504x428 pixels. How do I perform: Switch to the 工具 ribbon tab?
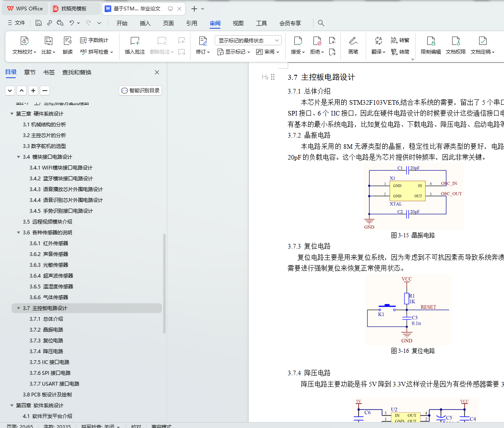tap(262, 23)
